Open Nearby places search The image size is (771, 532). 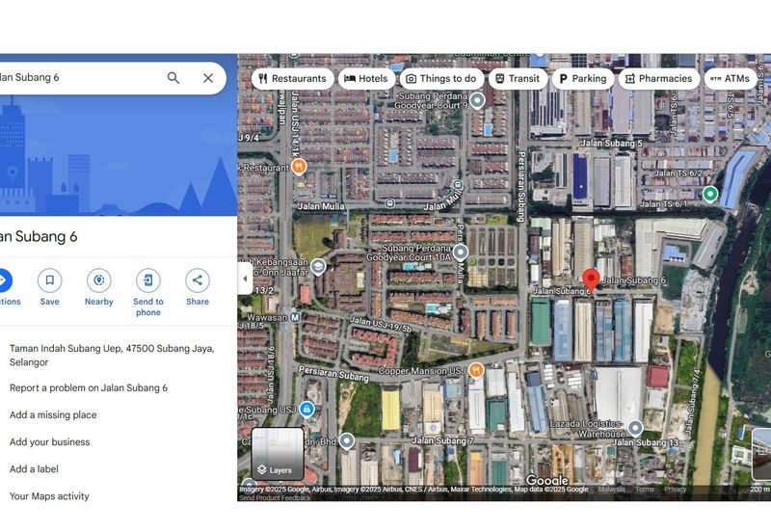[98, 280]
